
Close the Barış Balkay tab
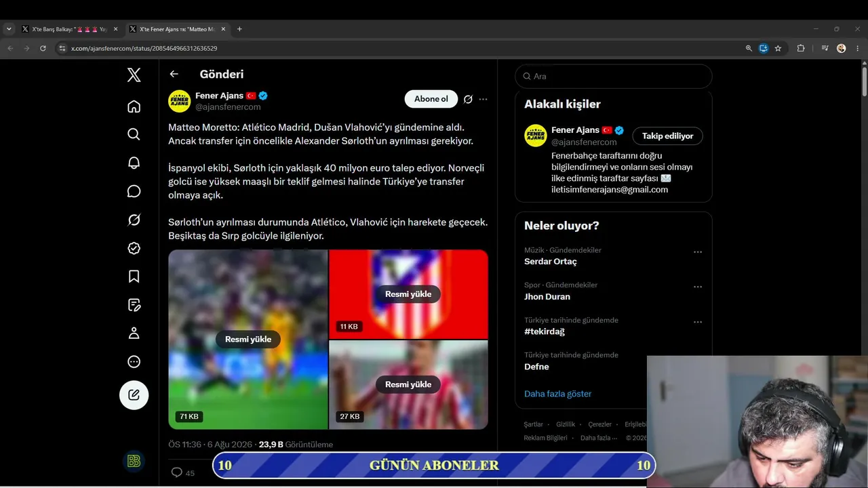click(115, 29)
